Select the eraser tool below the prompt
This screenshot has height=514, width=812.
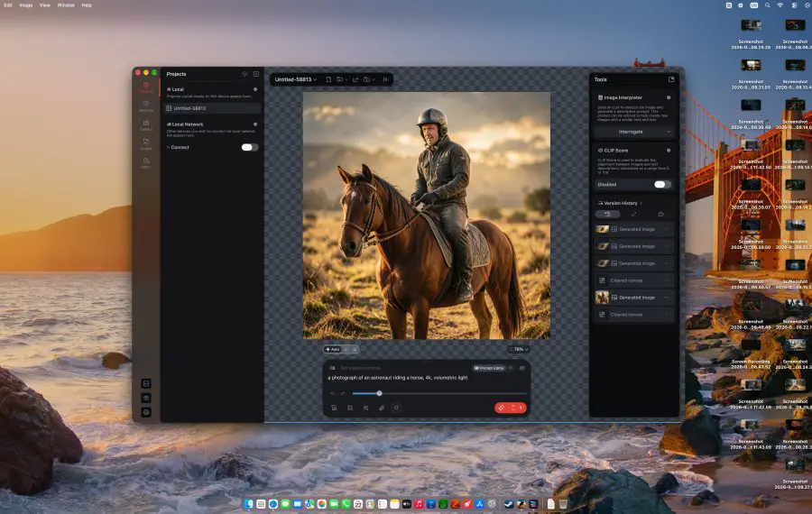click(x=382, y=408)
